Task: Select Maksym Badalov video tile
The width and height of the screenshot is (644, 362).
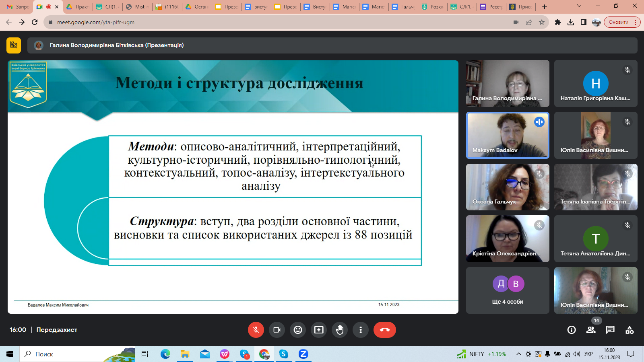Action: 507,135
